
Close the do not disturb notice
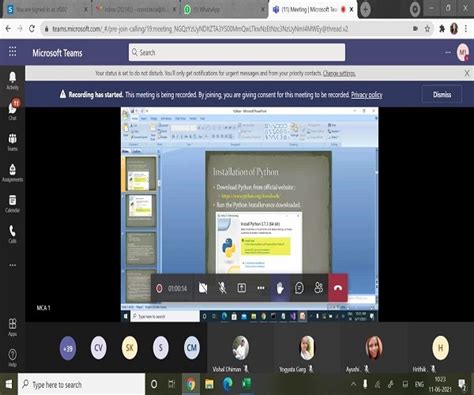(467, 73)
